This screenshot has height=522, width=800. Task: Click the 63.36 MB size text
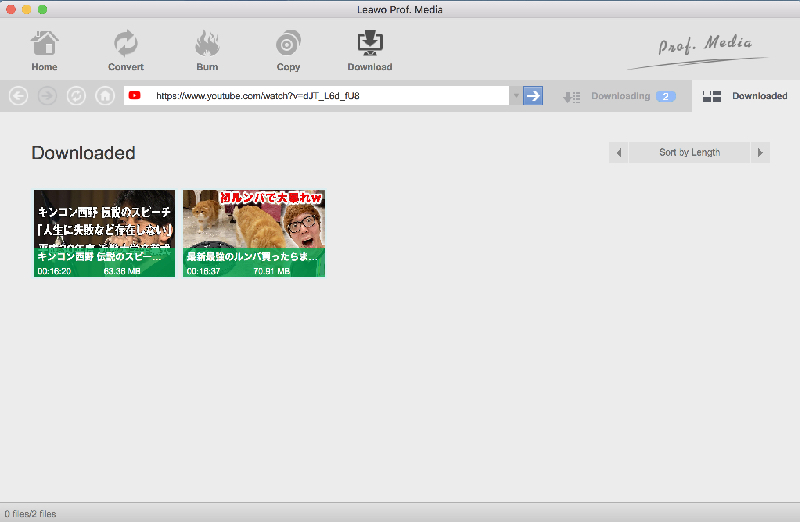pos(122,271)
